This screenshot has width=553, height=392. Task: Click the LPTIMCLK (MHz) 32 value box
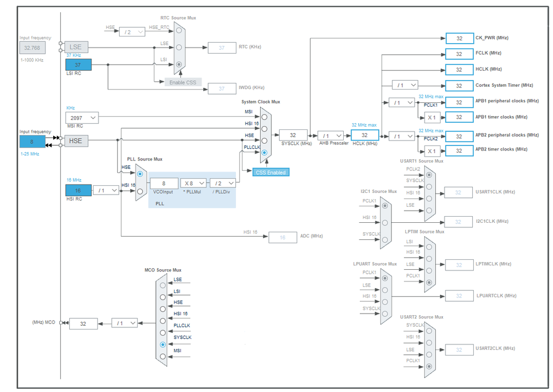click(459, 265)
